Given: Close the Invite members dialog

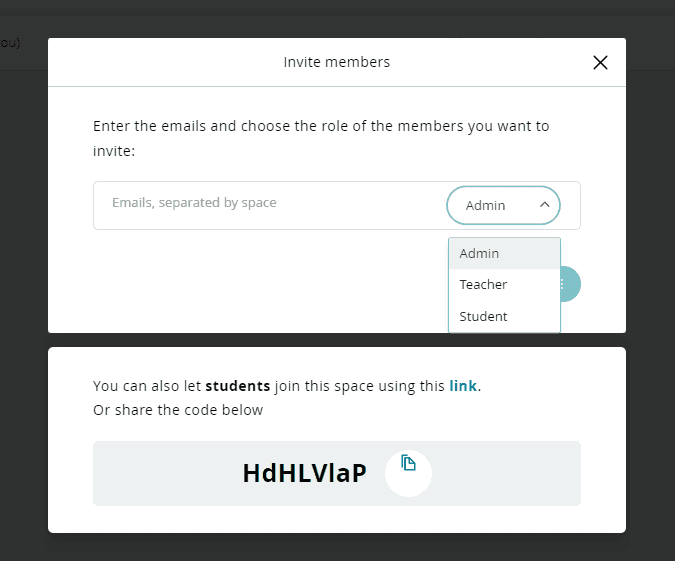Looking at the screenshot, I should [600, 62].
